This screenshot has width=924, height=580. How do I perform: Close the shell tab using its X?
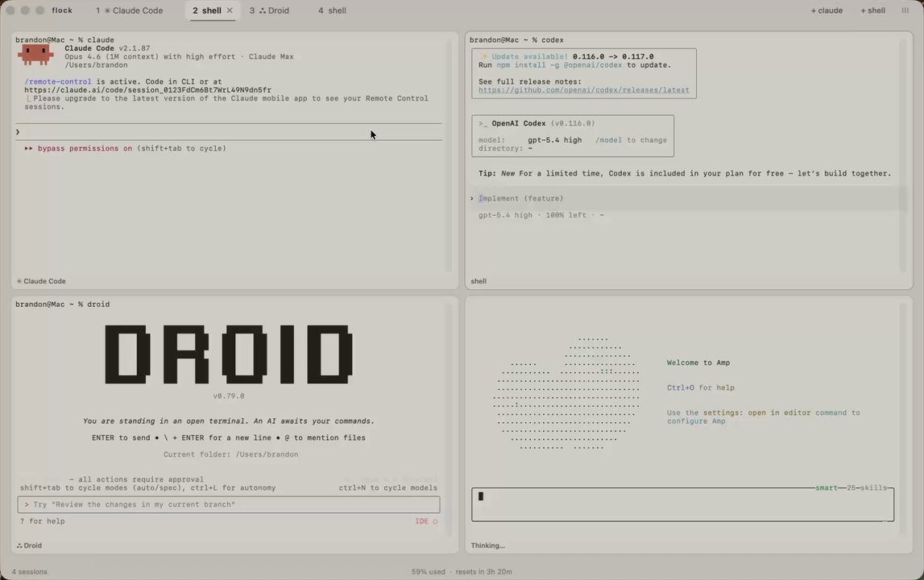(230, 10)
